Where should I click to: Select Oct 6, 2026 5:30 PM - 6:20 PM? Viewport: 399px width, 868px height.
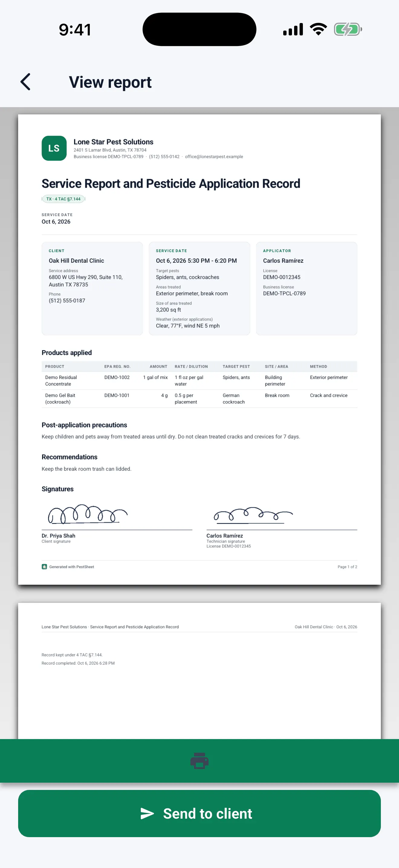[196, 261]
